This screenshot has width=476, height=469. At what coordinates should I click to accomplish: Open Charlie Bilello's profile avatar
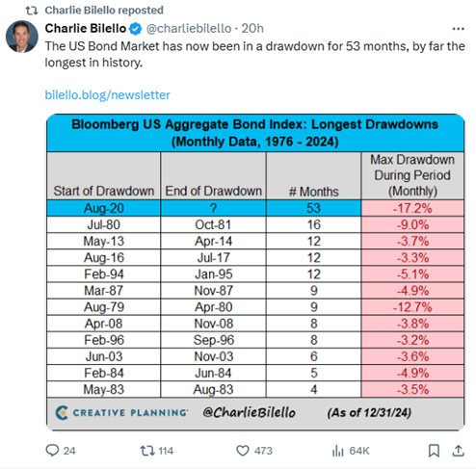coord(22,37)
